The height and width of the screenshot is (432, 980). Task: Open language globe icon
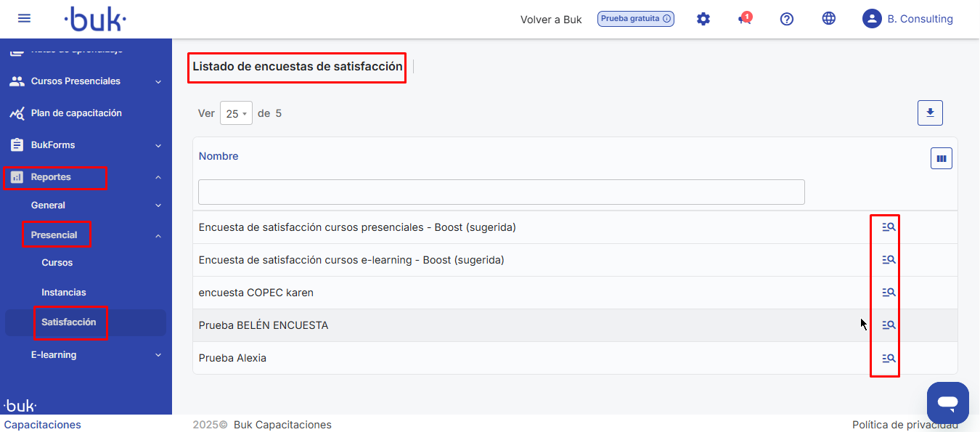point(828,20)
